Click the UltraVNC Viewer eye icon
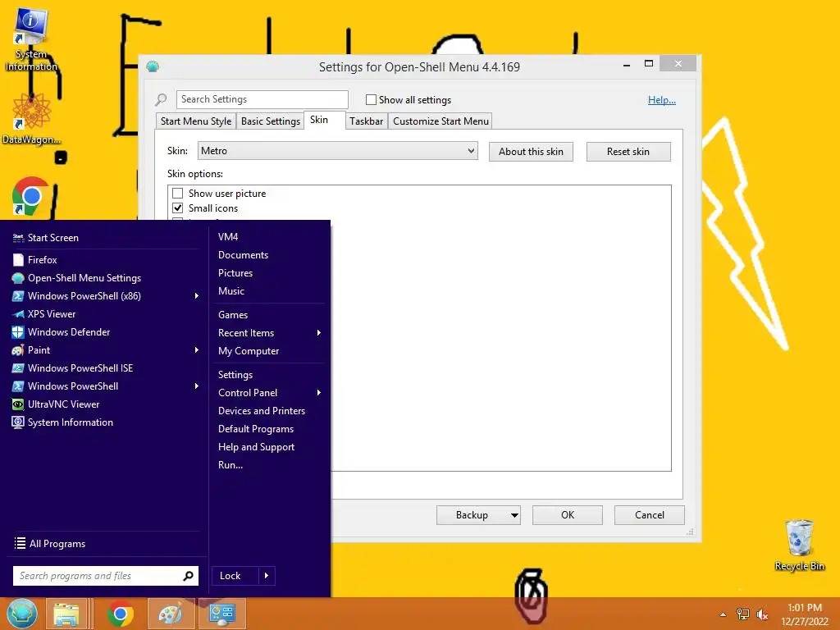Image resolution: width=840 pixels, height=630 pixels. (x=18, y=404)
